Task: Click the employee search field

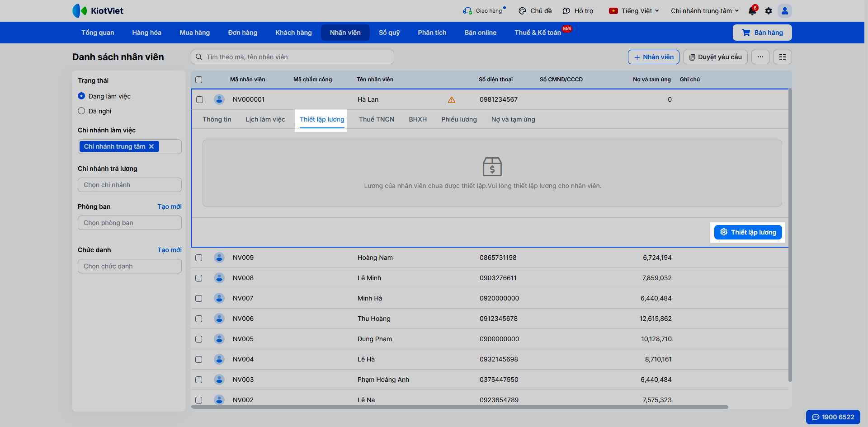Action: coord(292,57)
